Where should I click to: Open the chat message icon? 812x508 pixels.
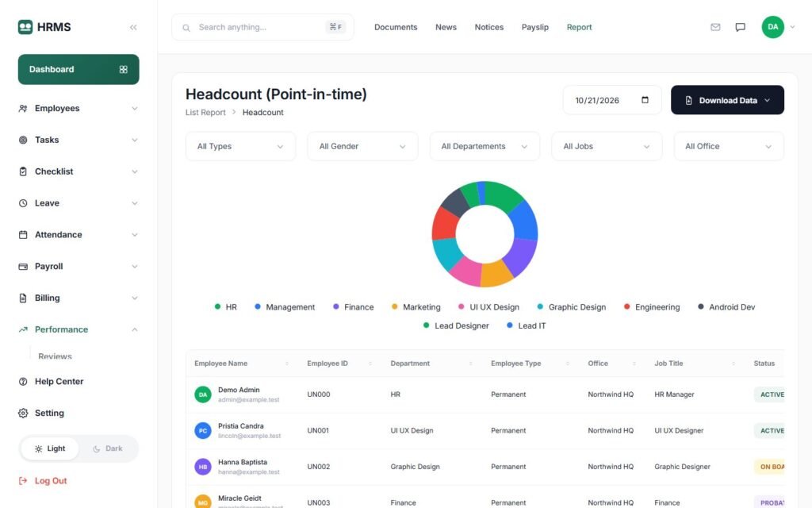[x=740, y=27]
